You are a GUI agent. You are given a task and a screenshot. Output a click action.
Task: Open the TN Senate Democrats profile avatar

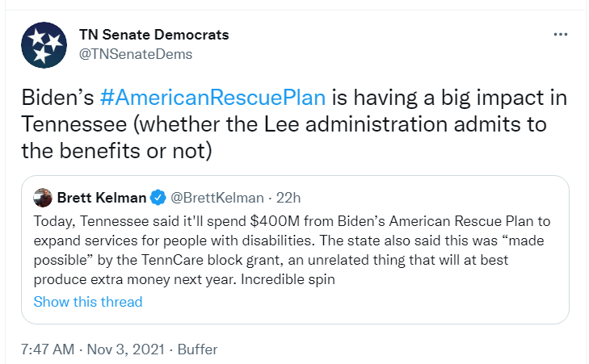(44, 44)
